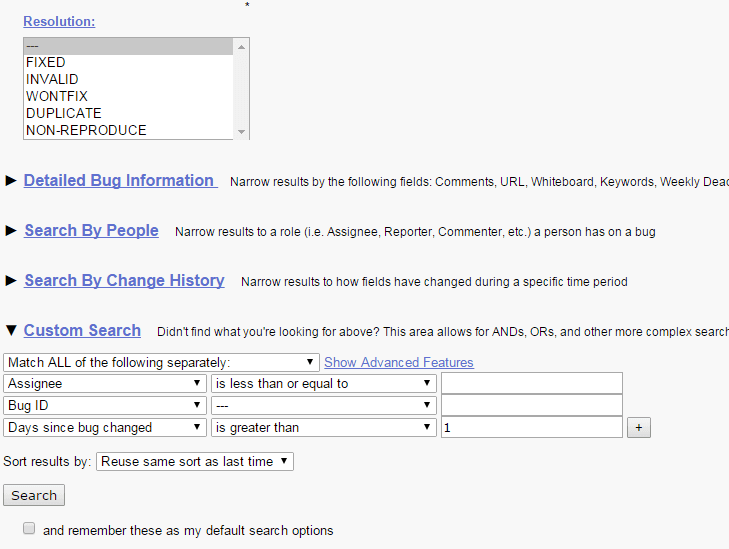Open the Resolution help link
Image resolution: width=729 pixels, height=549 pixels.
[59, 21]
